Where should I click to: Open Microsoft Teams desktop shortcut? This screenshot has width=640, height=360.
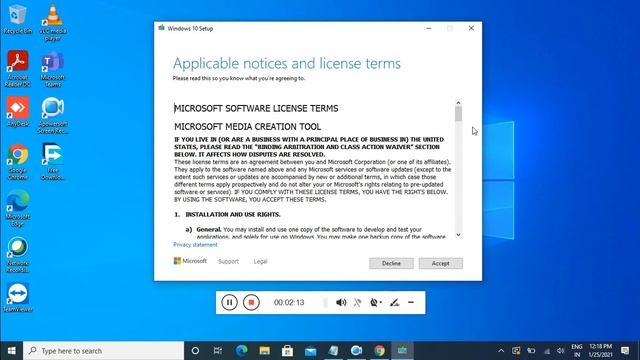click(53, 69)
